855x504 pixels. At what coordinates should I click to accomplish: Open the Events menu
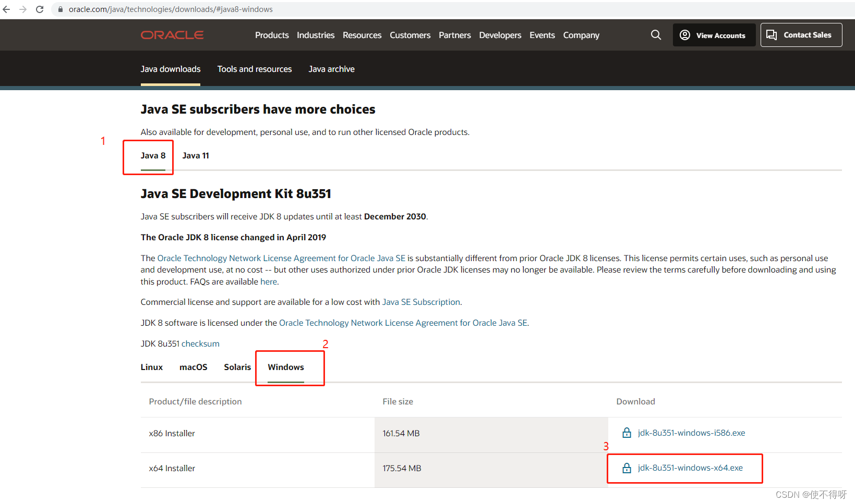pos(542,35)
